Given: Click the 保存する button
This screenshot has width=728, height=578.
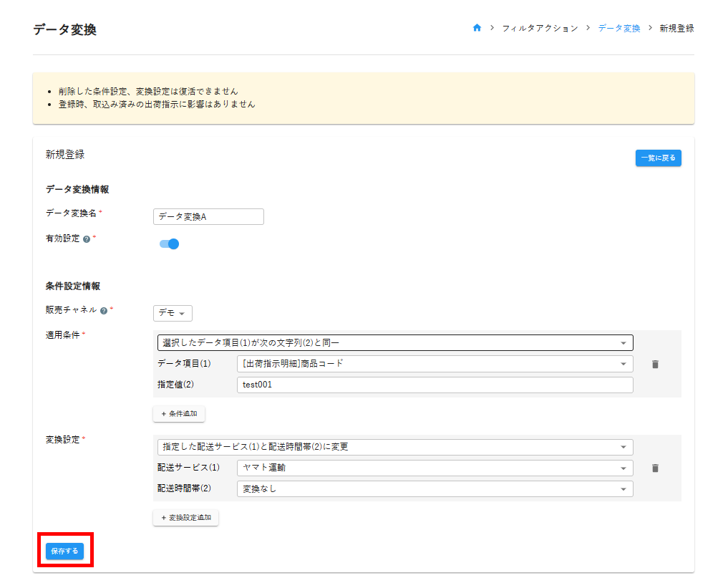Looking at the screenshot, I should point(64,551).
